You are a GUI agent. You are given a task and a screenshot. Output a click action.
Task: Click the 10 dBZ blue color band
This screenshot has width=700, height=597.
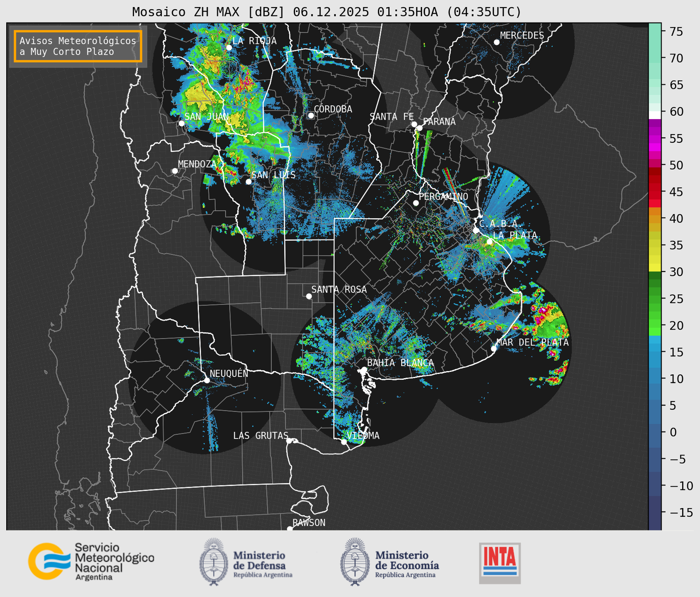(x=655, y=379)
